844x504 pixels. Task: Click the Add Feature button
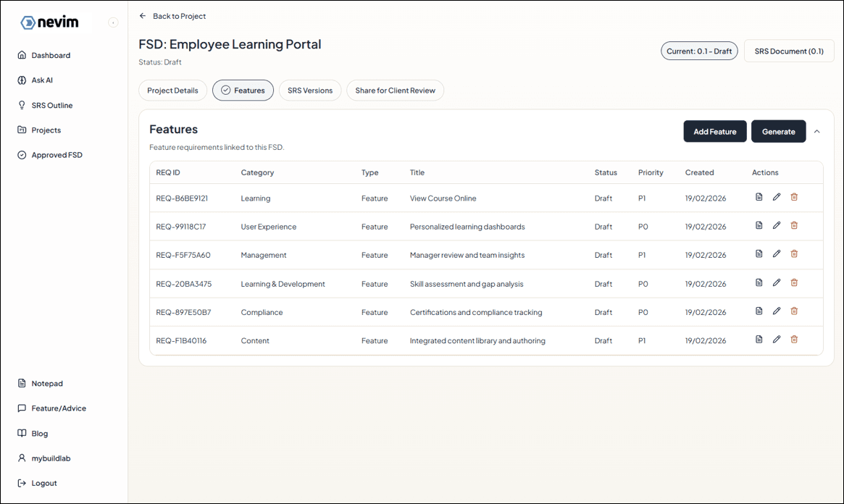tap(714, 131)
